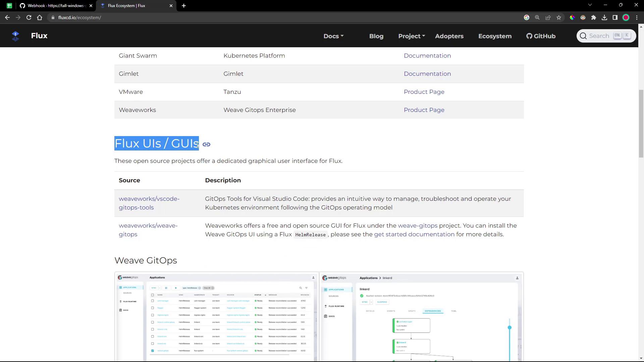
Task: Click the Flux site Search field
Action: click(599, 36)
